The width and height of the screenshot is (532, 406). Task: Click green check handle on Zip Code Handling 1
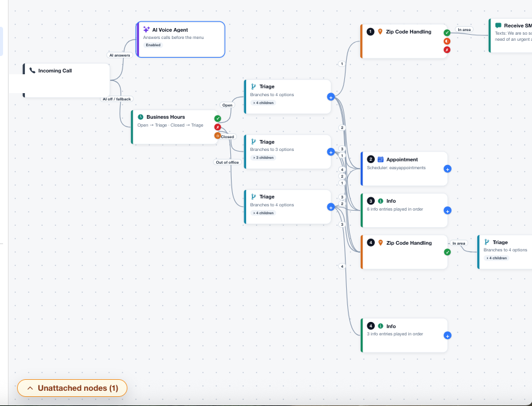click(x=447, y=32)
